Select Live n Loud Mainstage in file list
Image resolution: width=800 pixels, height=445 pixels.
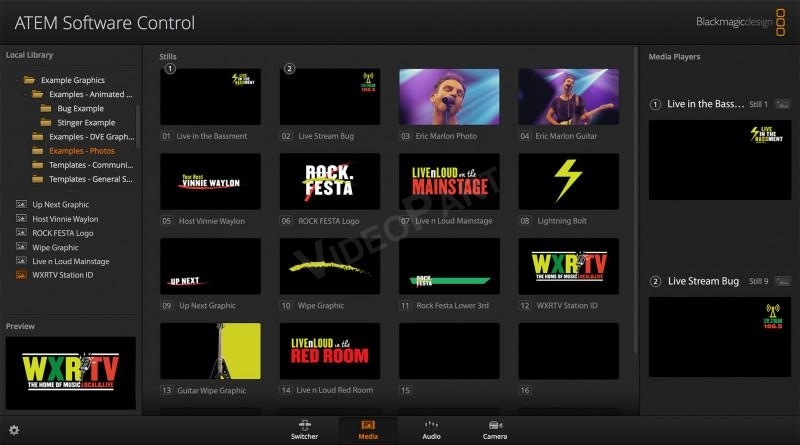(71, 261)
